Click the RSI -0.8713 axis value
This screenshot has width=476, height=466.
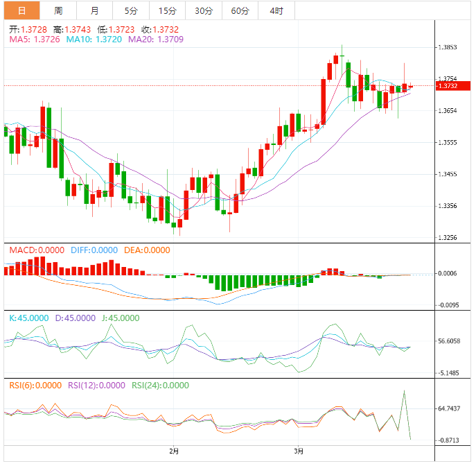pyautogui.click(x=448, y=440)
